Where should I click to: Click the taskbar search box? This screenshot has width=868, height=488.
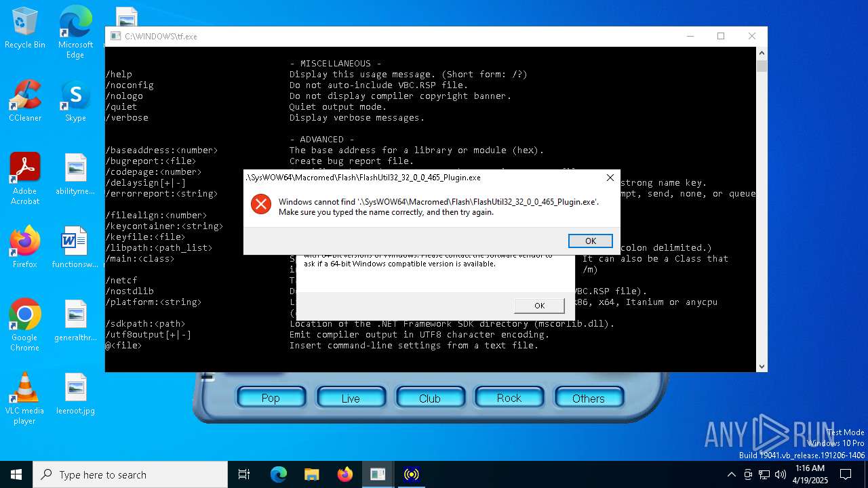point(130,474)
